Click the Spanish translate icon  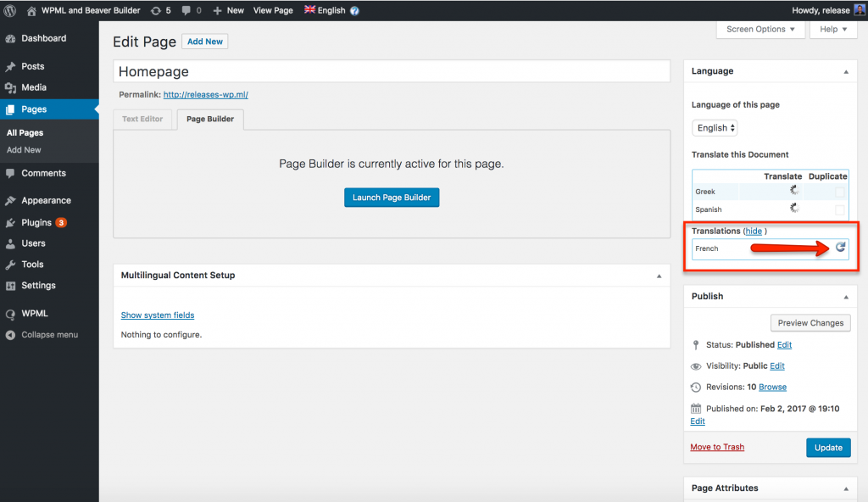coord(794,209)
